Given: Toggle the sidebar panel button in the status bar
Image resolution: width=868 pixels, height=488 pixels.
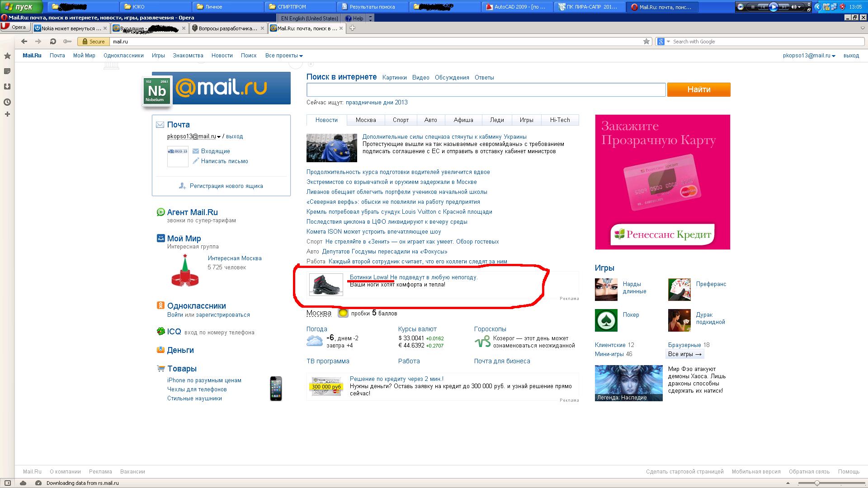Looking at the screenshot, I should (x=7, y=483).
